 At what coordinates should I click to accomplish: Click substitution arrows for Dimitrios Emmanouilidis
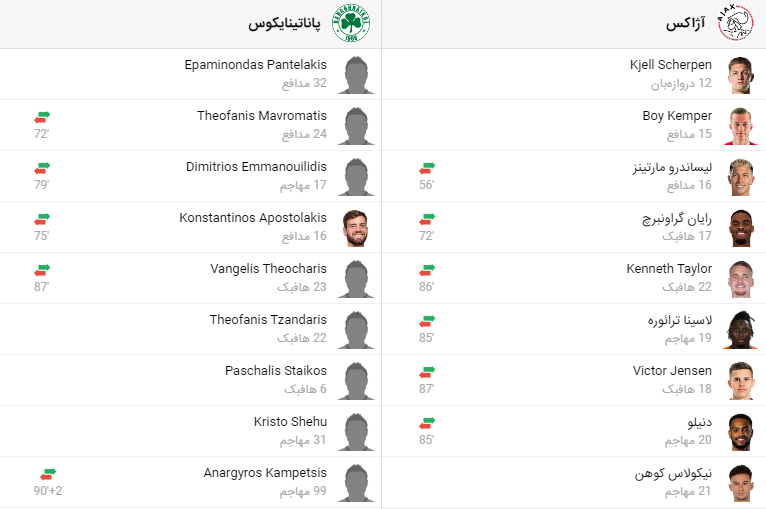[x=42, y=168]
